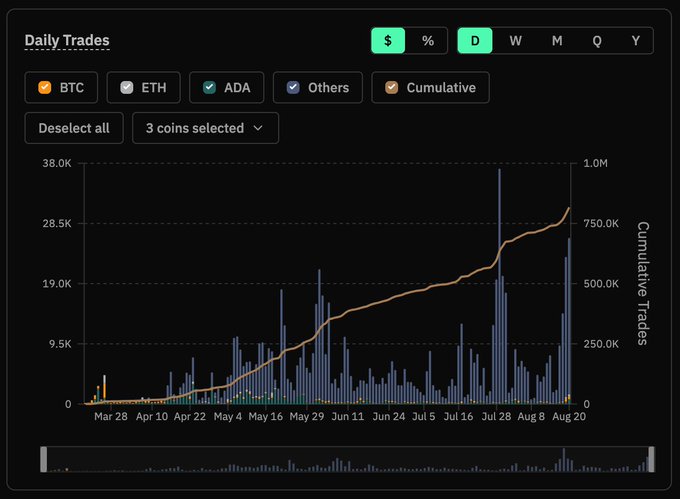Uncheck the ADA series checkbox

click(x=209, y=88)
